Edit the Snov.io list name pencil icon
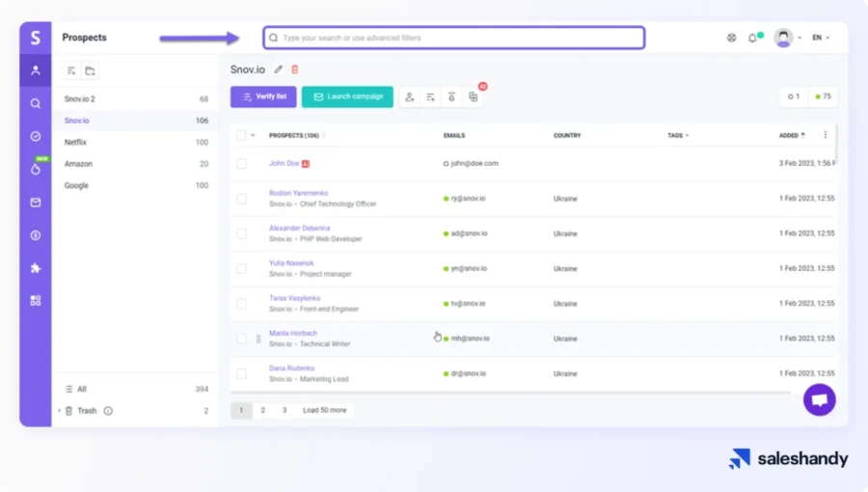The height and width of the screenshot is (492, 868). coord(279,69)
